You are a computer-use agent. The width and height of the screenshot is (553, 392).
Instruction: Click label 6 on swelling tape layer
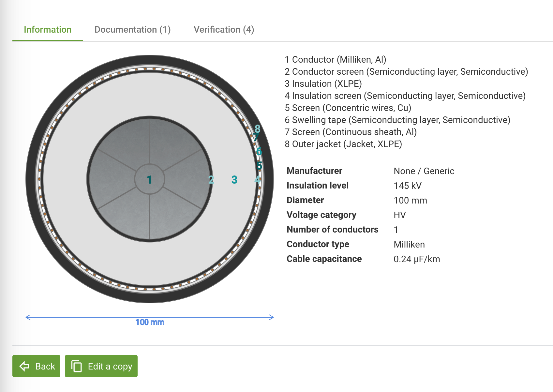tap(259, 151)
